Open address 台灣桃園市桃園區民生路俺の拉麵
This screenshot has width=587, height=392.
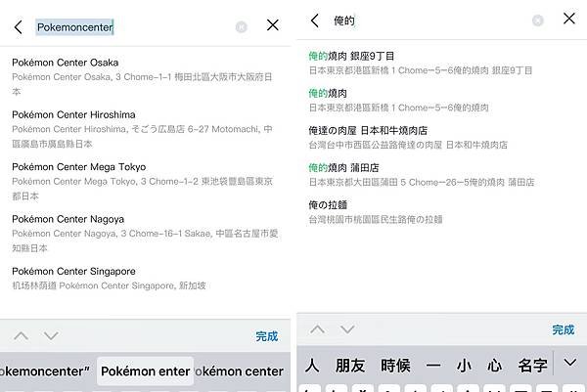(376, 220)
